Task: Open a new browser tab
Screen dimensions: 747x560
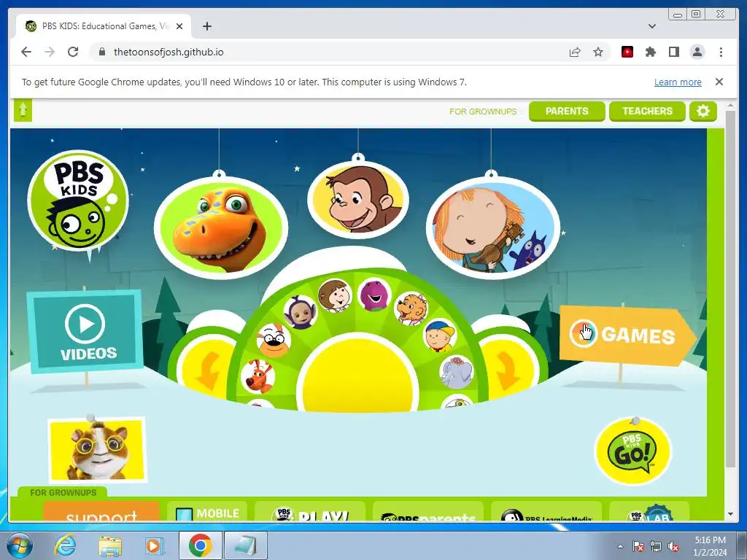Action: coord(206,26)
